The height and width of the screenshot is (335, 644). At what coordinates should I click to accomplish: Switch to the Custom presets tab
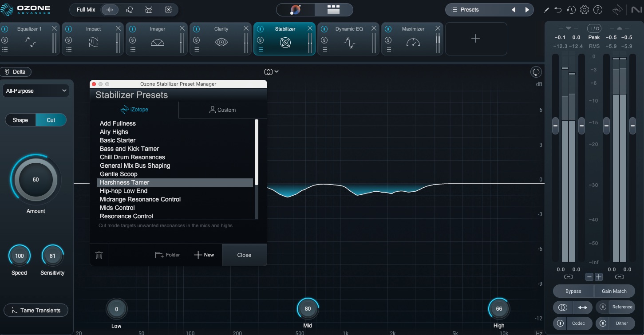pos(222,110)
